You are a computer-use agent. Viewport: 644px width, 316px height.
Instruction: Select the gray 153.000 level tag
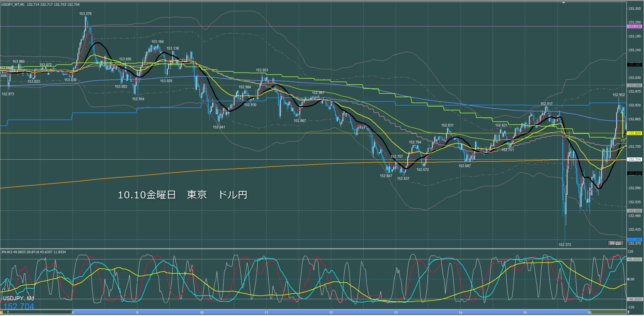tap(634, 85)
